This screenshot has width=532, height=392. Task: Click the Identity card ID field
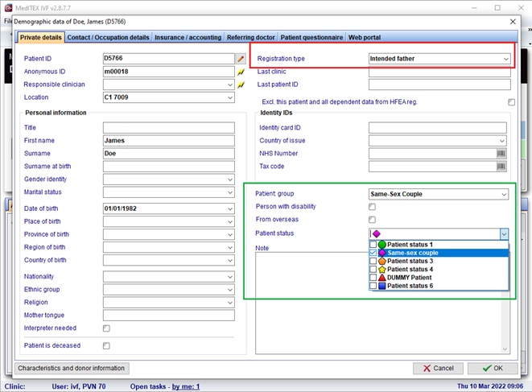[438, 128]
